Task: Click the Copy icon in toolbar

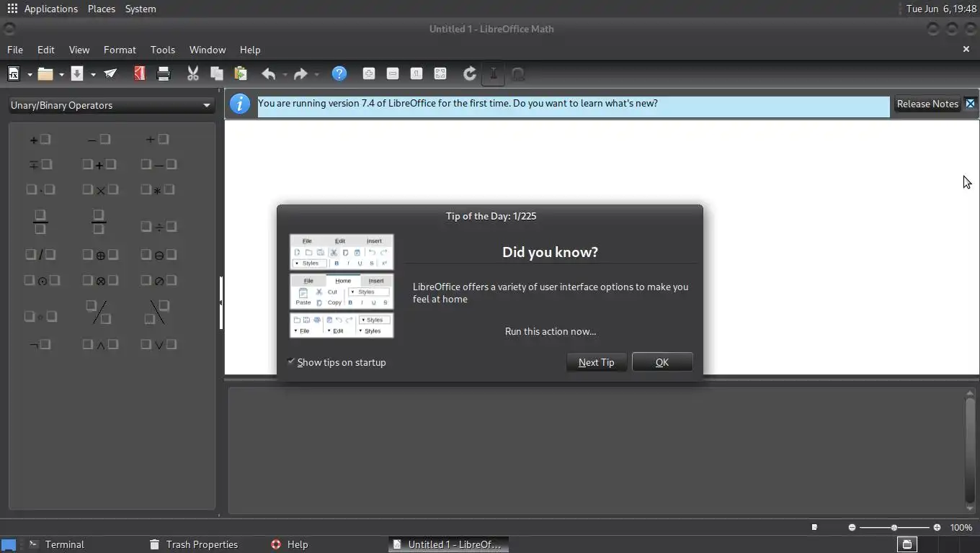Action: tap(216, 73)
